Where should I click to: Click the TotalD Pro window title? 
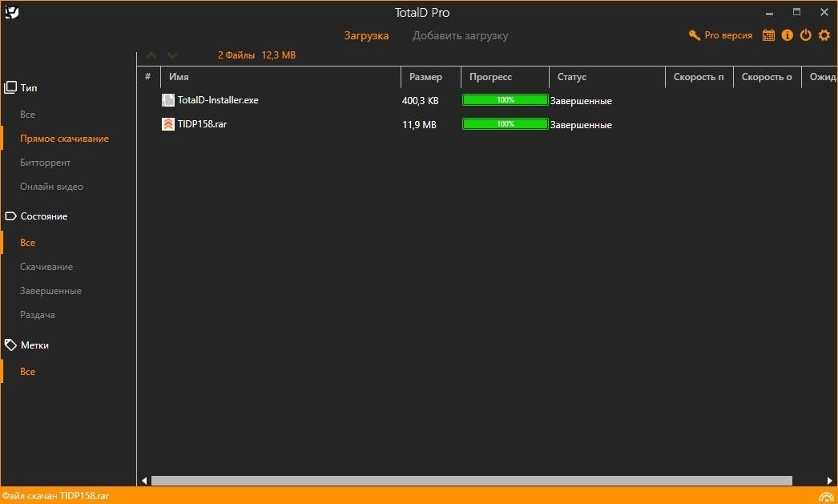coord(421,12)
